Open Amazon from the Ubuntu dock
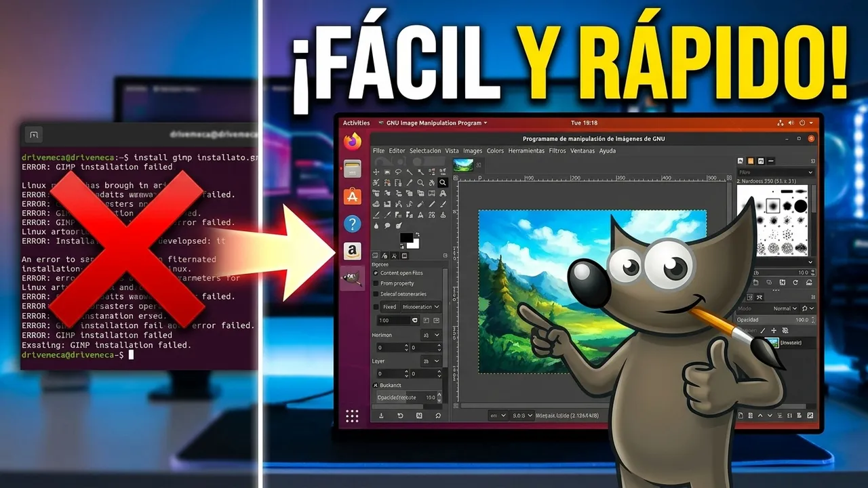 (x=352, y=251)
